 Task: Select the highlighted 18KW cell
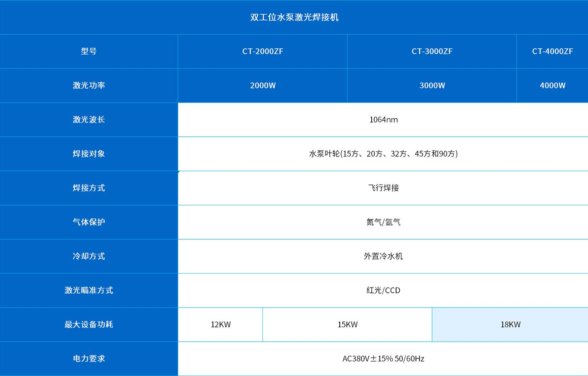[510, 324]
